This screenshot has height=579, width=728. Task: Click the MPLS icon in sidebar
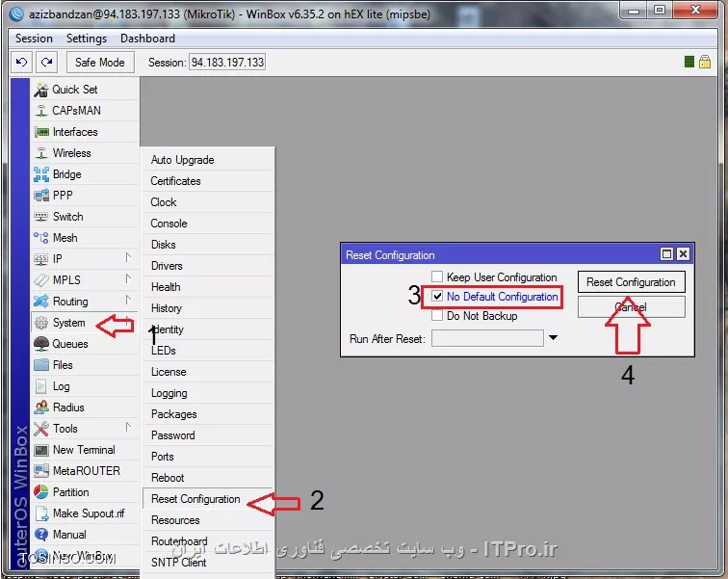(x=40, y=280)
